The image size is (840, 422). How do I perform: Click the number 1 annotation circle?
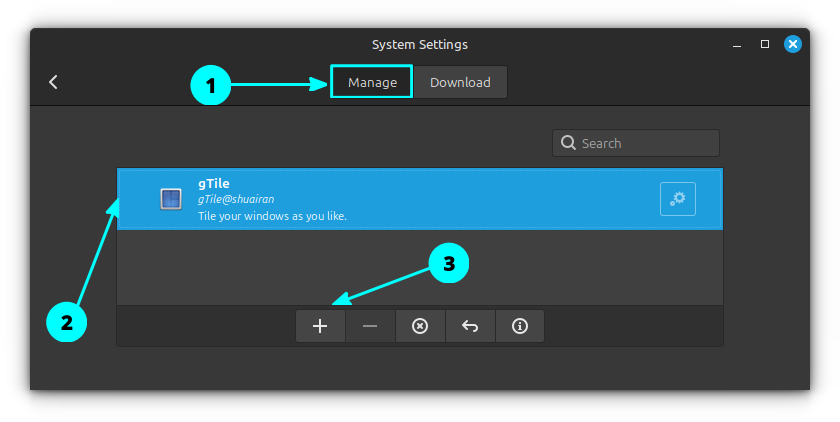click(x=210, y=87)
